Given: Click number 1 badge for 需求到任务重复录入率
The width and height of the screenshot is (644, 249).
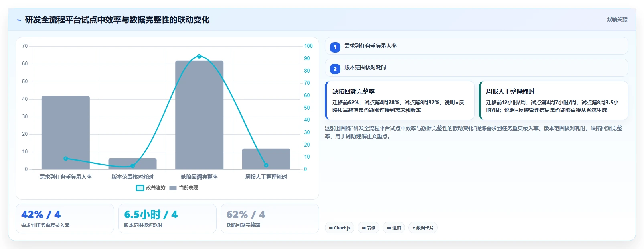Looking at the screenshot, I should coord(335,47).
